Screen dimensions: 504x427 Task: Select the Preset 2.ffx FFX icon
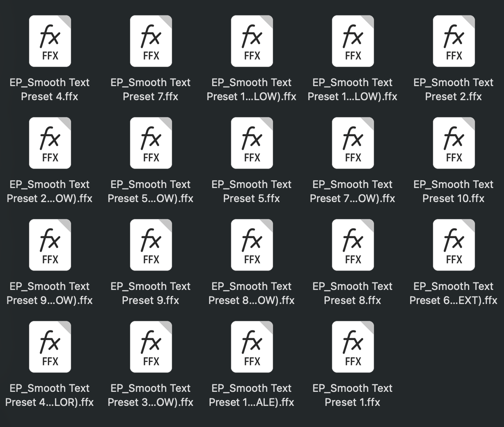click(x=454, y=41)
